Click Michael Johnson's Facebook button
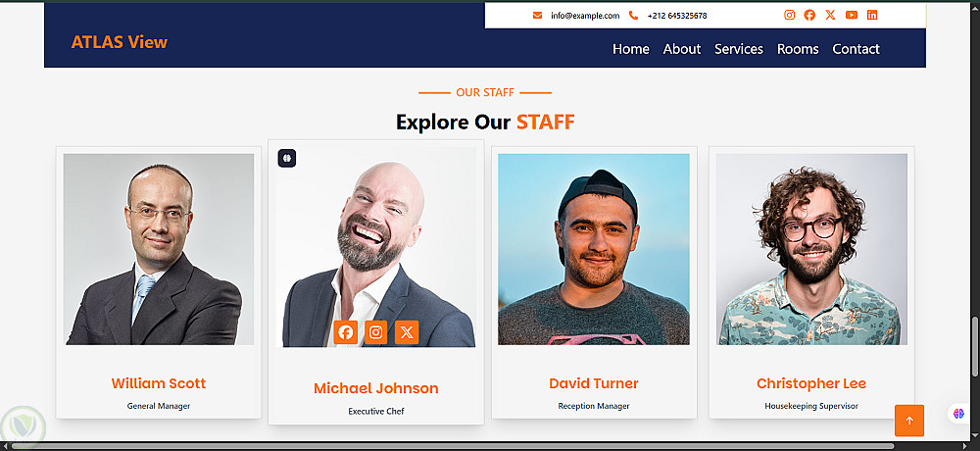980x451 pixels. pyautogui.click(x=346, y=332)
